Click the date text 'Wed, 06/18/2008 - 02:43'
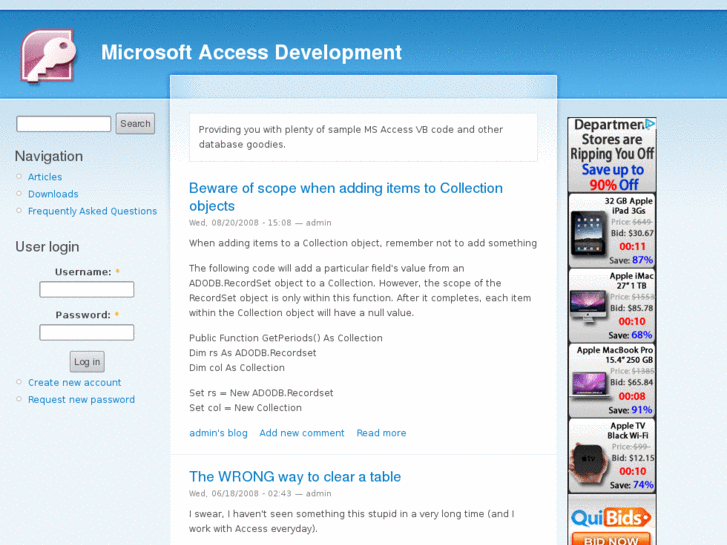 coord(240,494)
